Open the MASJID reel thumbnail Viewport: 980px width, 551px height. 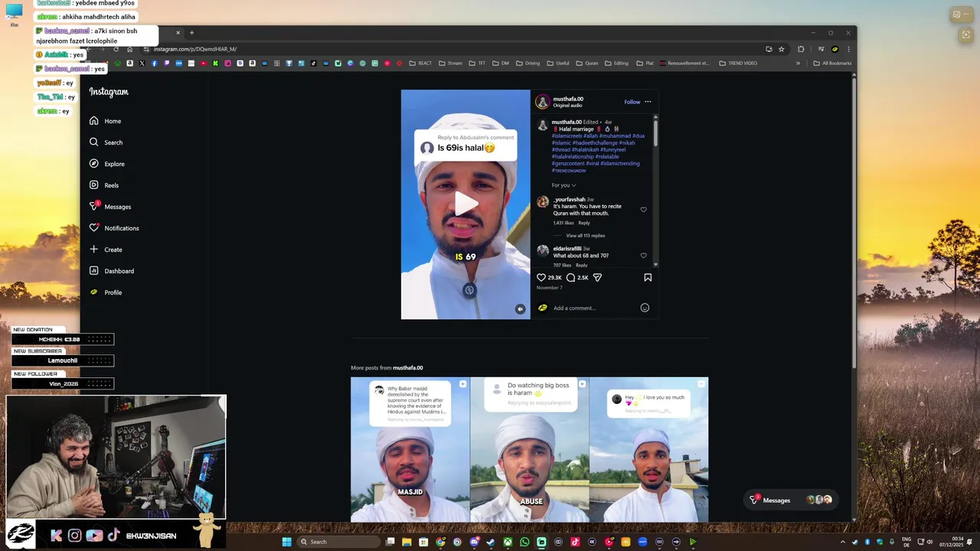(410, 449)
